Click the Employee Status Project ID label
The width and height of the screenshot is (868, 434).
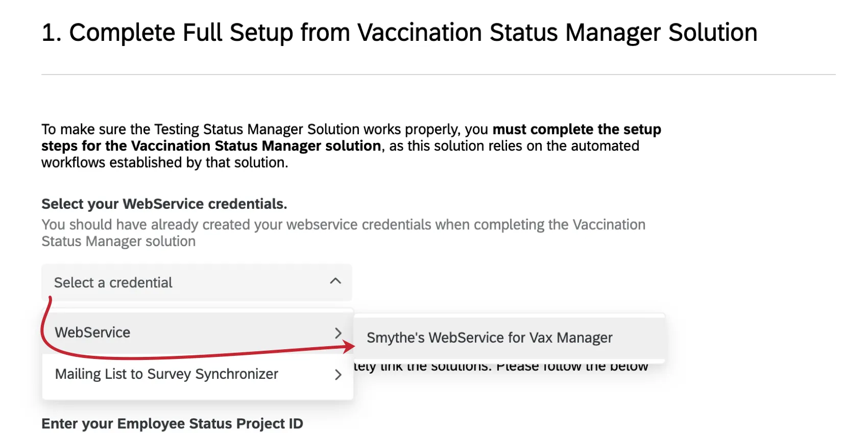pyautogui.click(x=172, y=423)
